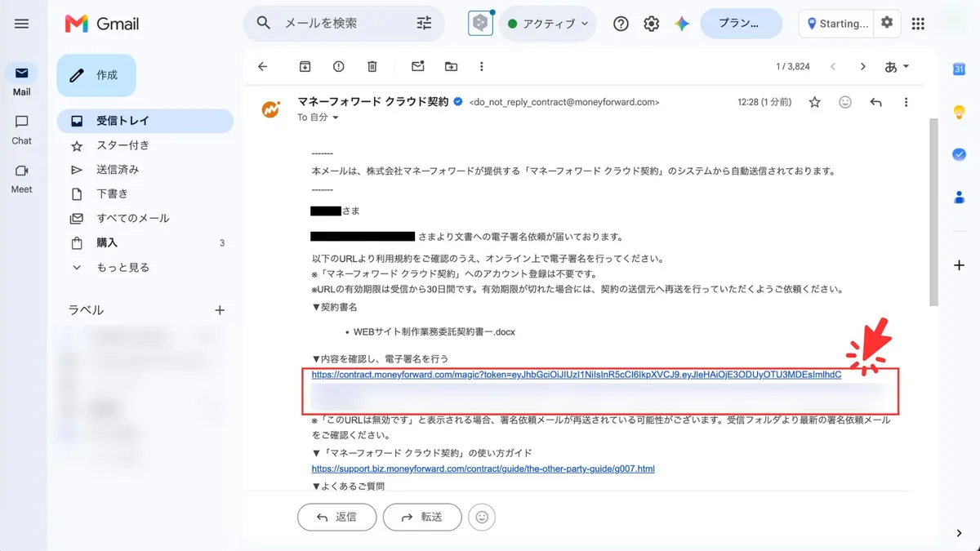Report this email as spam
This screenshot has width=980, height=551.
(338, 66)
